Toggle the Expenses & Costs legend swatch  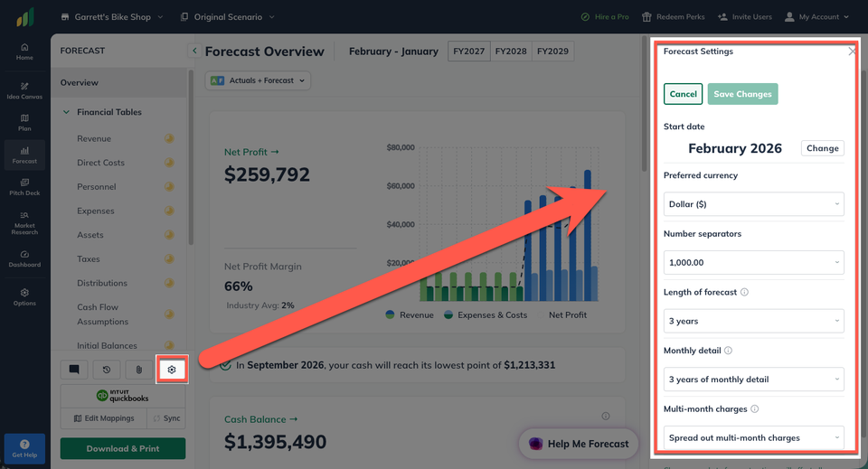click(x=448, y=314)
